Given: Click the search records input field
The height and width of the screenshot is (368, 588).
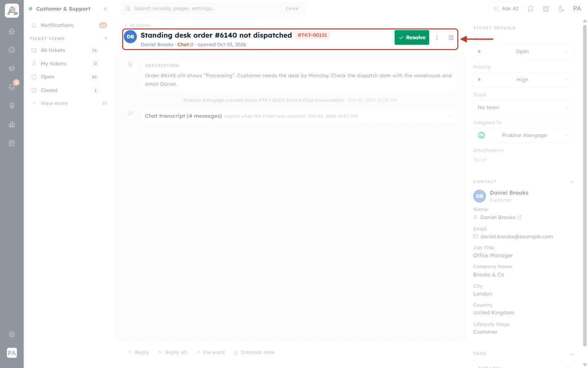Looking at the screenshot, I should (x=213, y=9).
